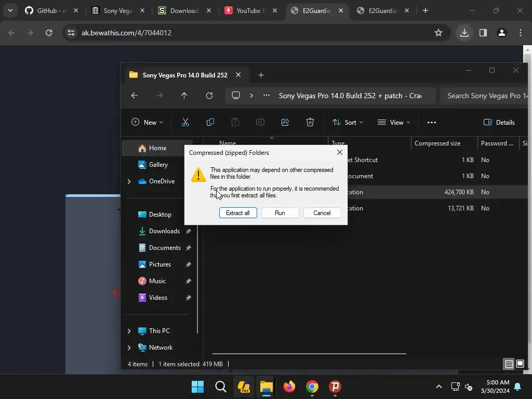Click the Run button in the dialog
532x399 pixels.
pos(280,212)
